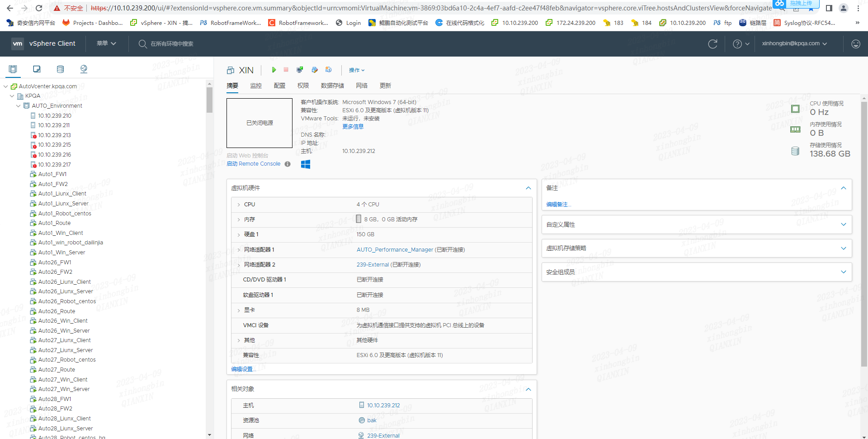
Task: Switch to the 网络 tab
Action: point(362,86)
